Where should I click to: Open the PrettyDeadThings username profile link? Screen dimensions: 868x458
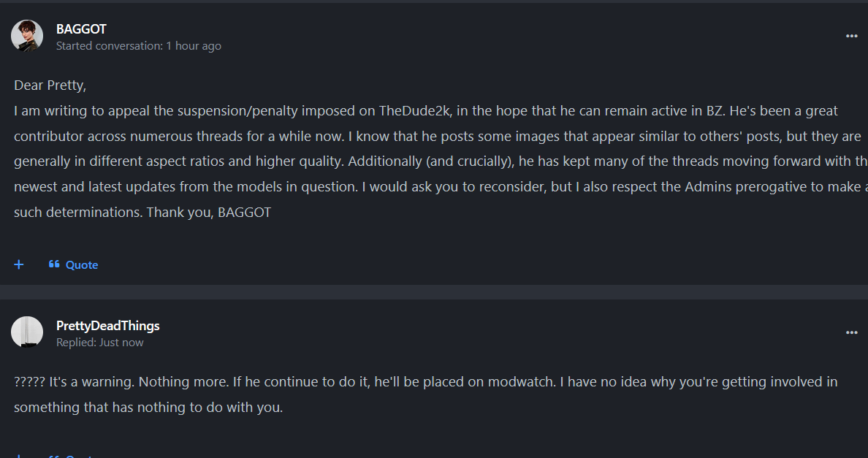coord(107,326)
